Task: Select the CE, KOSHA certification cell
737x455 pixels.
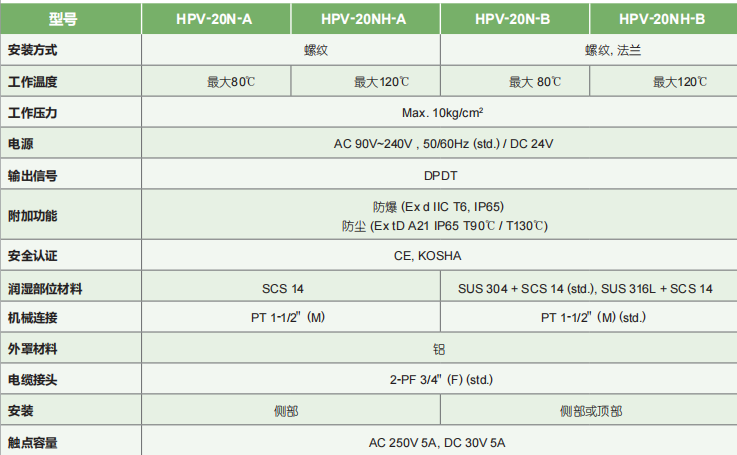Action: [439, 257]
